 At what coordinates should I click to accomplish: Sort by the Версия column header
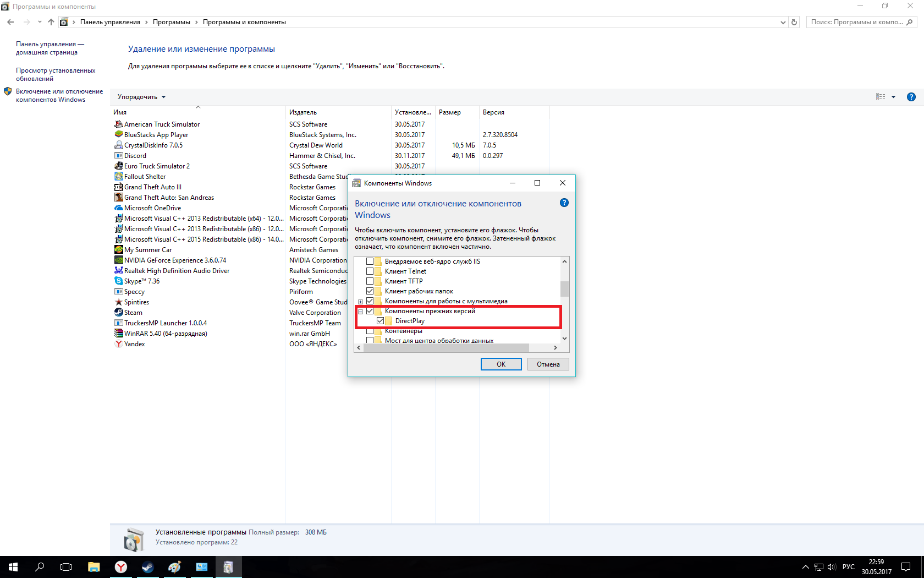coord(514,112)
